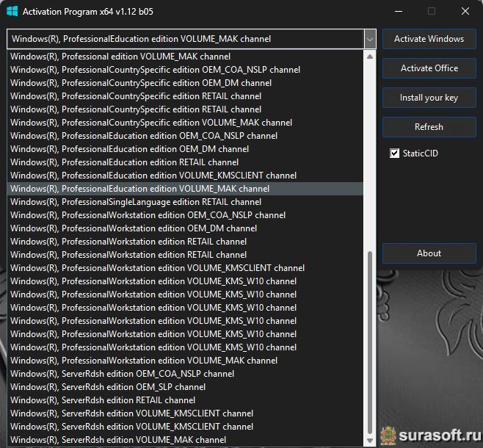Pick ProfessionalCountrySpecific edition OEM_DM channel
483x448 pixels.
pos(185,83)
